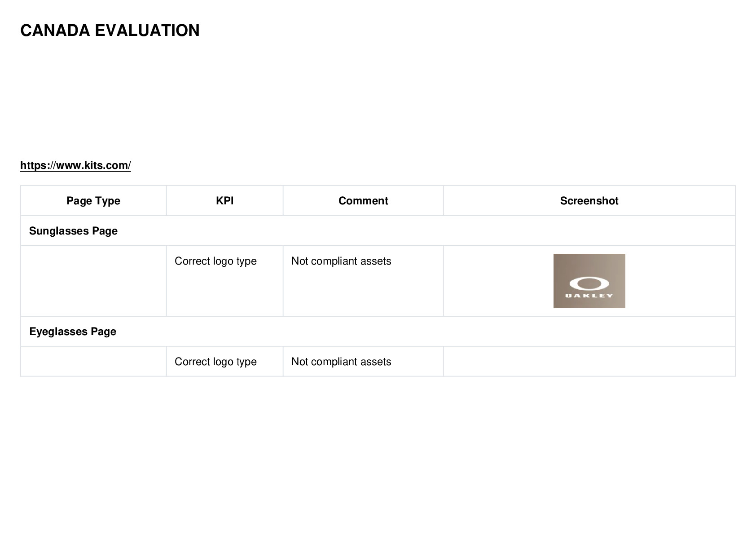
Task: Select the Page Type column header
Action: [93, 201]
